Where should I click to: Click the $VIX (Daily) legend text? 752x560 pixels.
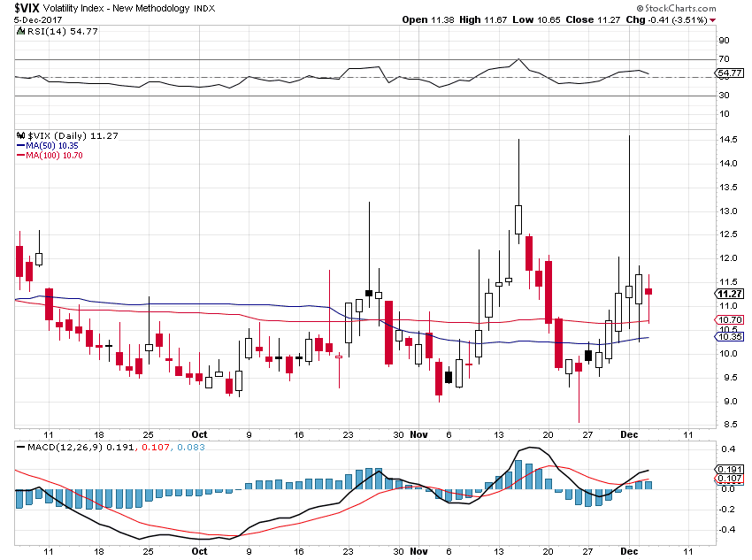click(x=58, y=135)
